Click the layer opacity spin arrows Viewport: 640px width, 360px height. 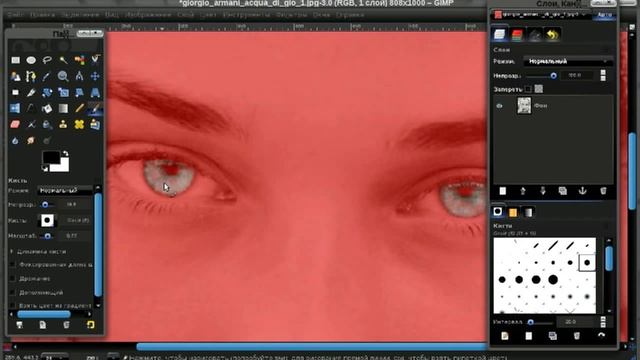pyautogui.click(x=603, y=76)
